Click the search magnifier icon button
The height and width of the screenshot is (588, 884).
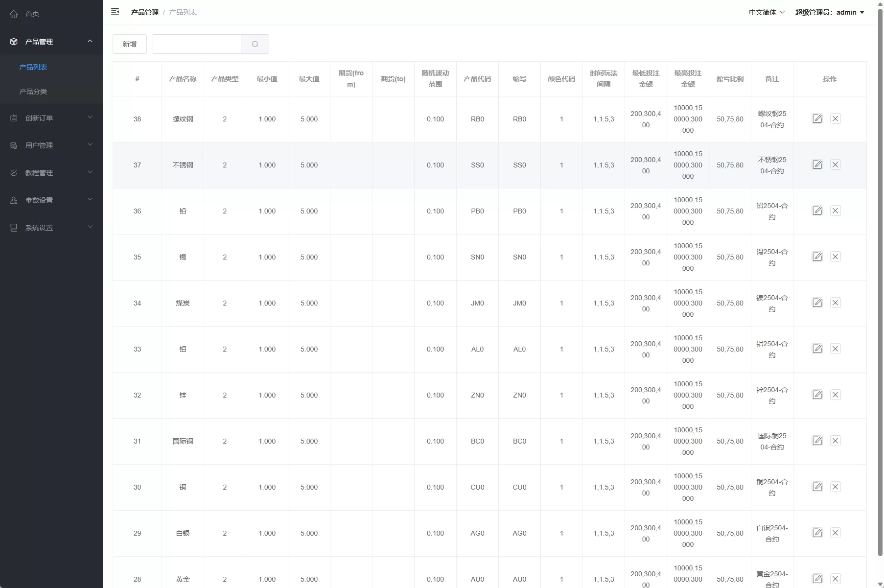tap(255, 44)
